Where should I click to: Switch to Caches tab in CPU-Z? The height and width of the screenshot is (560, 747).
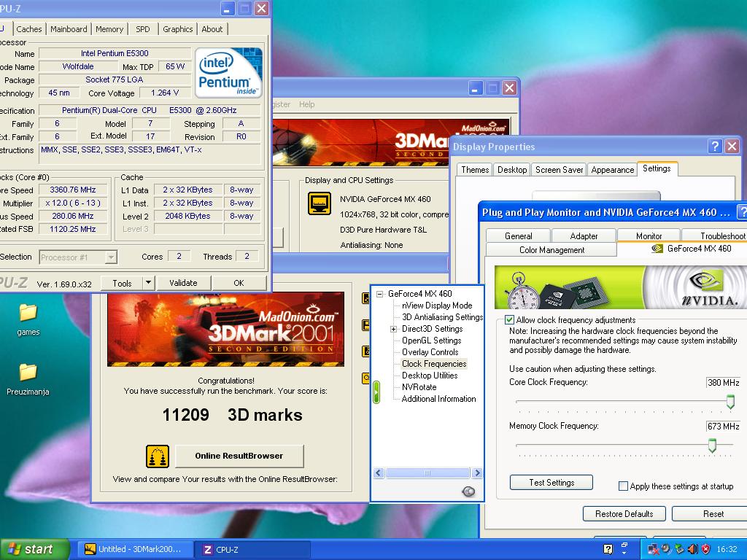[29, 29]
